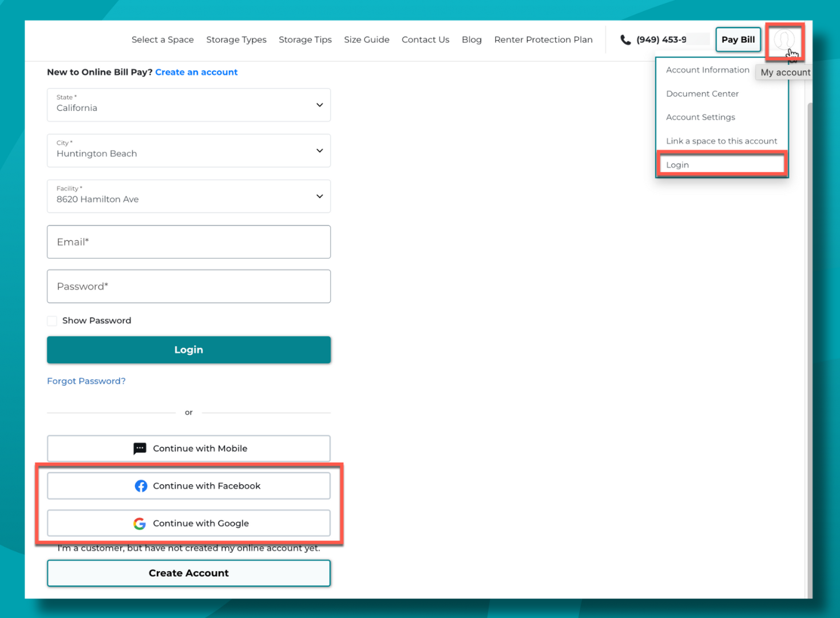Follow the Create an account link

[196, 72]
